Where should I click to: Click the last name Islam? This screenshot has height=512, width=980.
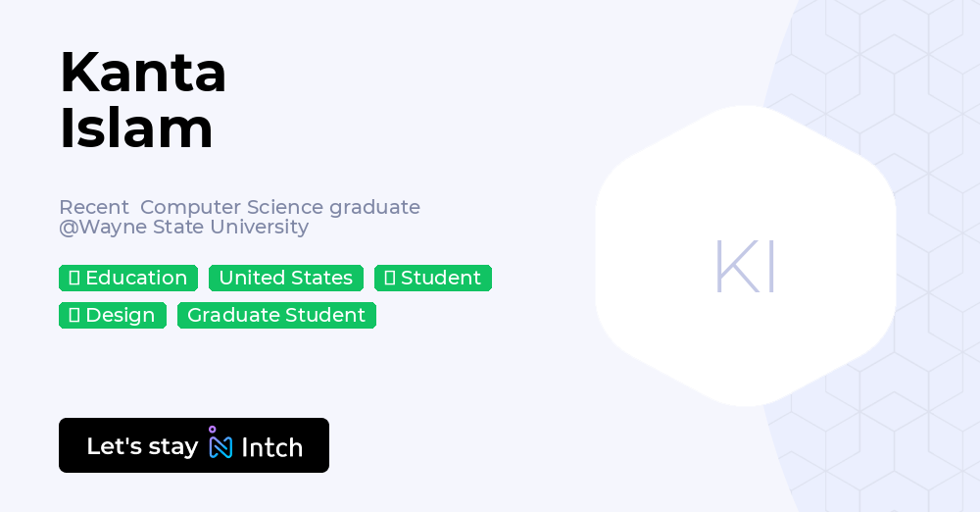136,128
